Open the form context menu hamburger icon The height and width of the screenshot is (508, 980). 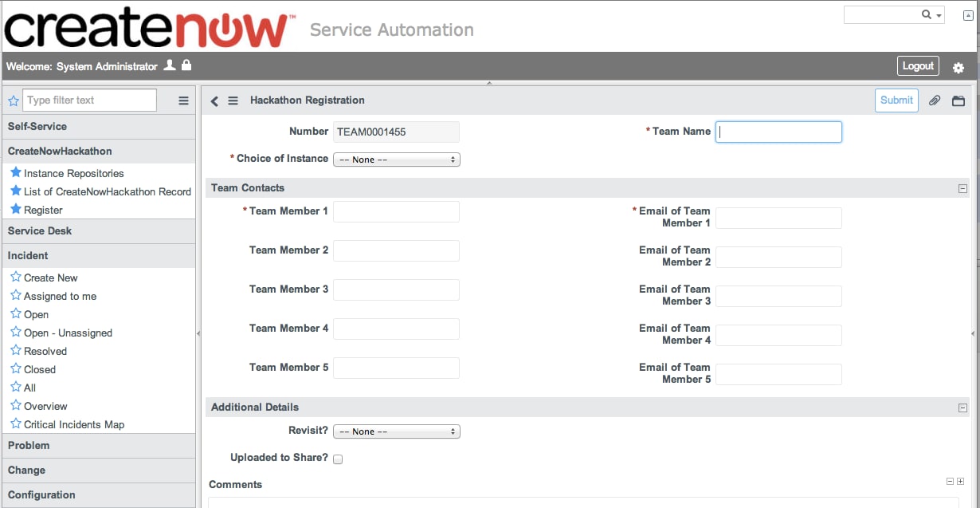point(233,100)
